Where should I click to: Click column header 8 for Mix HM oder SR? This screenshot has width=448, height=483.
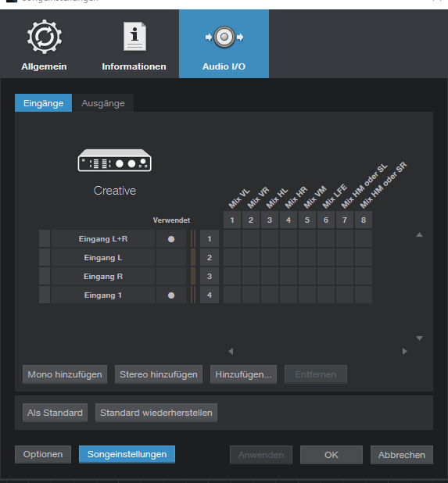(364, 220)
